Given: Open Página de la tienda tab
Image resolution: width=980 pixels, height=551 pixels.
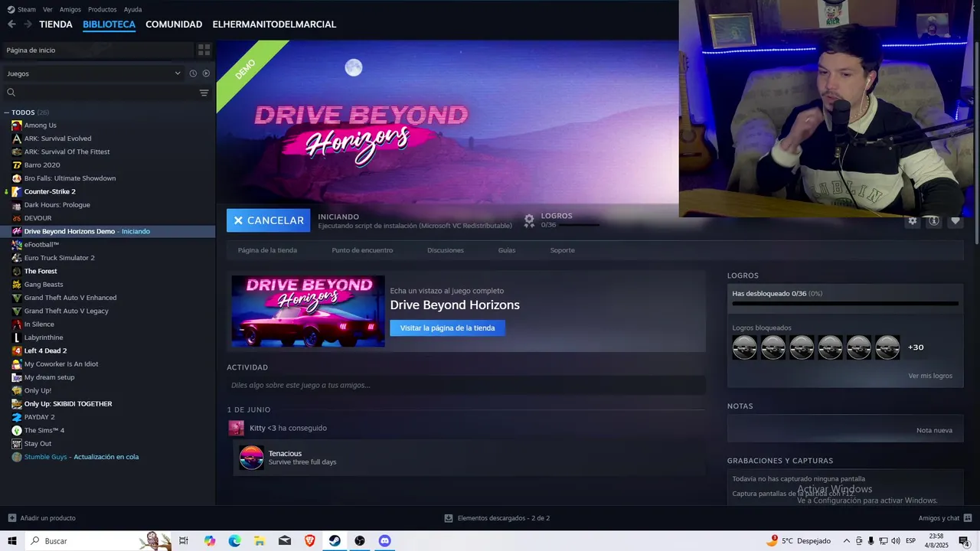Looking at the screenshot, I should pyautogui.click(x=267, y=250).
